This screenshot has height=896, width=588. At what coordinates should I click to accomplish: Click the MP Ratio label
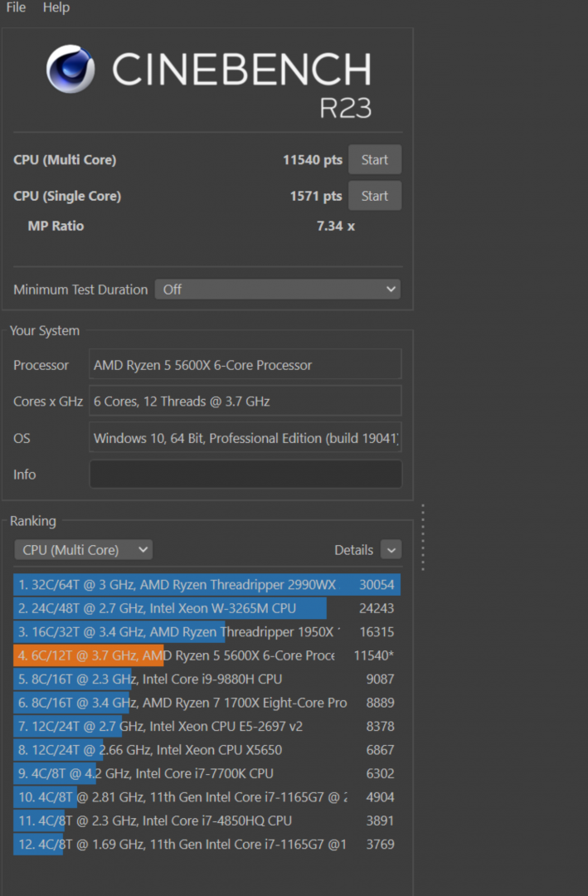point(56,226)
